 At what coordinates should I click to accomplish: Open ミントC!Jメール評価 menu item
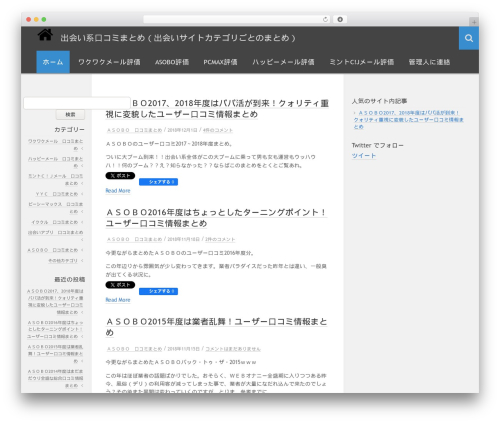(x=361, y=62)
